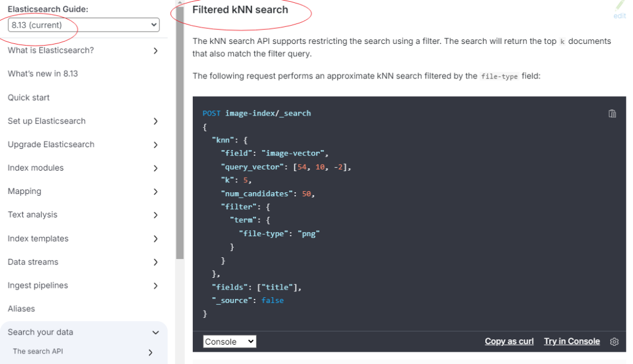633x364 pixels.
Task: Open the What is Elasticsearch? page
Action: [x=50, y=50]
